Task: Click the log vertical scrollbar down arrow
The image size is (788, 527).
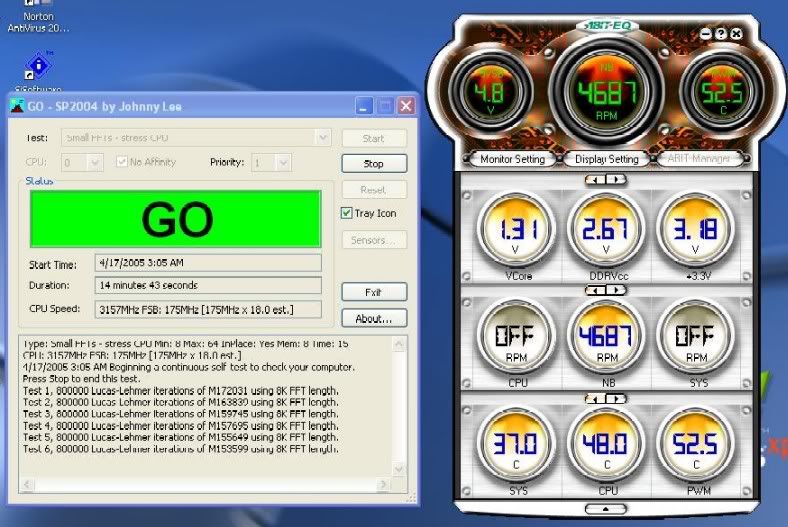Action: (399, 469)
